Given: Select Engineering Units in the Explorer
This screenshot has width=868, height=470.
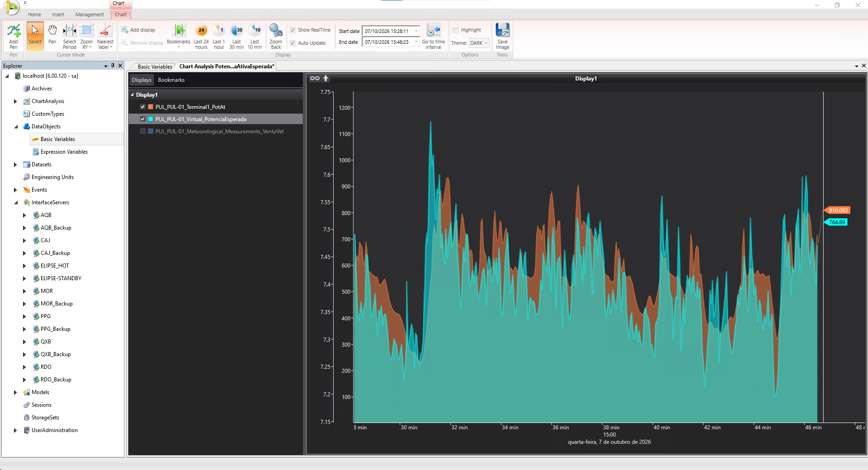Looking at the screenshot, I should click(52, 177).
